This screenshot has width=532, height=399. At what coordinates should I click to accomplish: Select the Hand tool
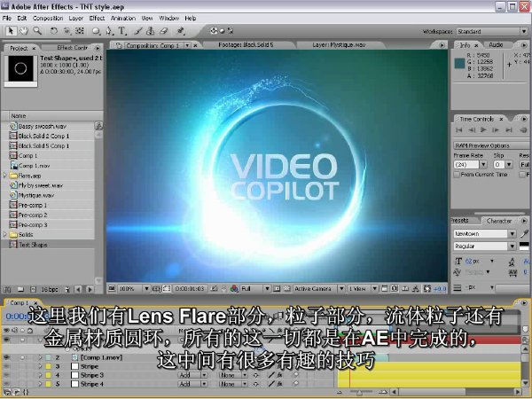(x=24, y=31)
